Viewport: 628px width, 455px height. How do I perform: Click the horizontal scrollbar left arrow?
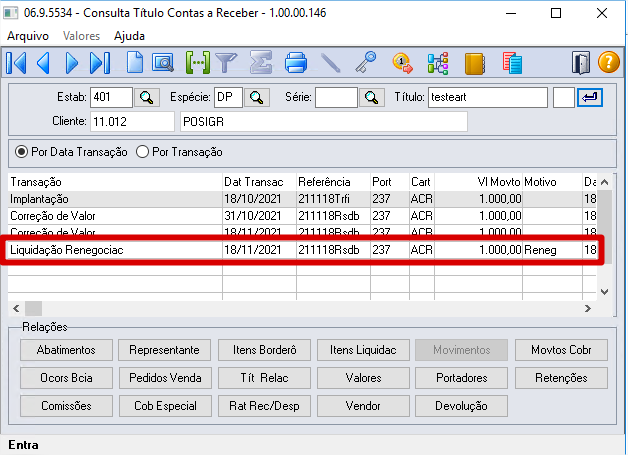(x=16, y=308)
